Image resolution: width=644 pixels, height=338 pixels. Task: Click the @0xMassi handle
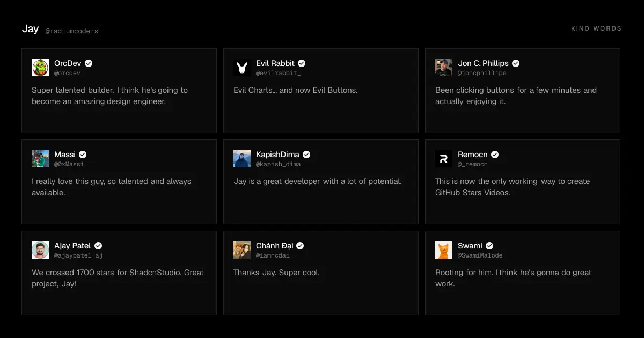click(x=69, y=164)
